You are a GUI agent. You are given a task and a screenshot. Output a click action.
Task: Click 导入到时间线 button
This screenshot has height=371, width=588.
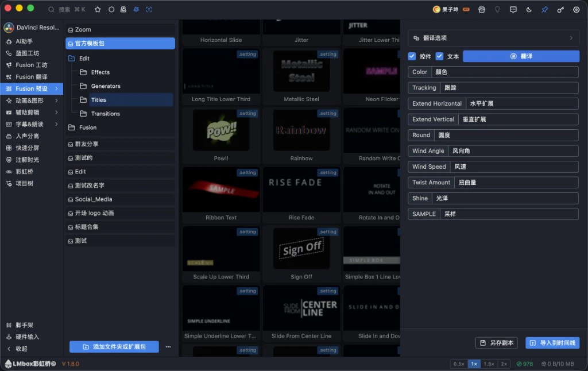[553, 343]
